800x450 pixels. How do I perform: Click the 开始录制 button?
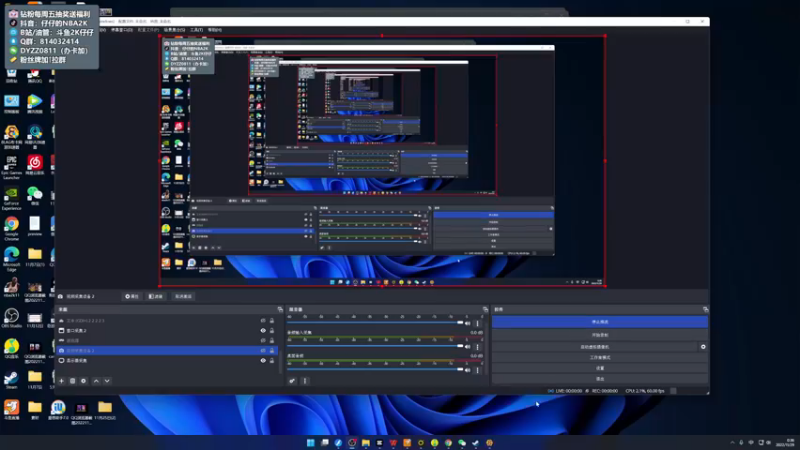pyautogui.click(x=599, y=335)
